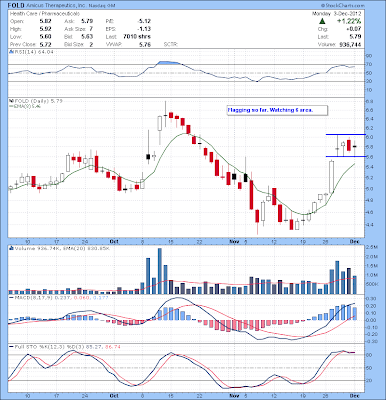Screen dimensions: 386x400
Task: Click the 6.0 price axis label
Action: pos(370,137)
